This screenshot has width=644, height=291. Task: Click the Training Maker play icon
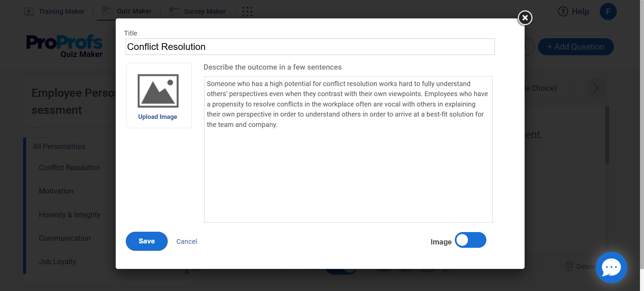point(29,11)
